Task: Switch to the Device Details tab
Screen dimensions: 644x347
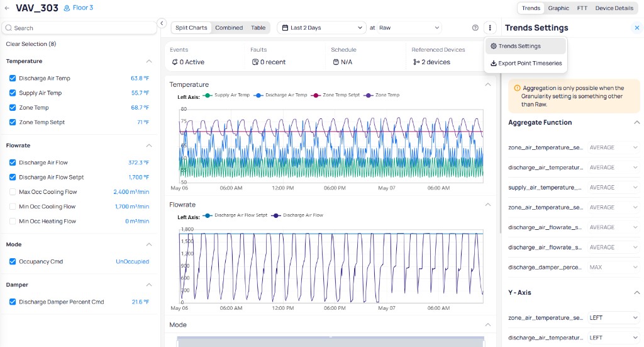Action: pos(614,8)
